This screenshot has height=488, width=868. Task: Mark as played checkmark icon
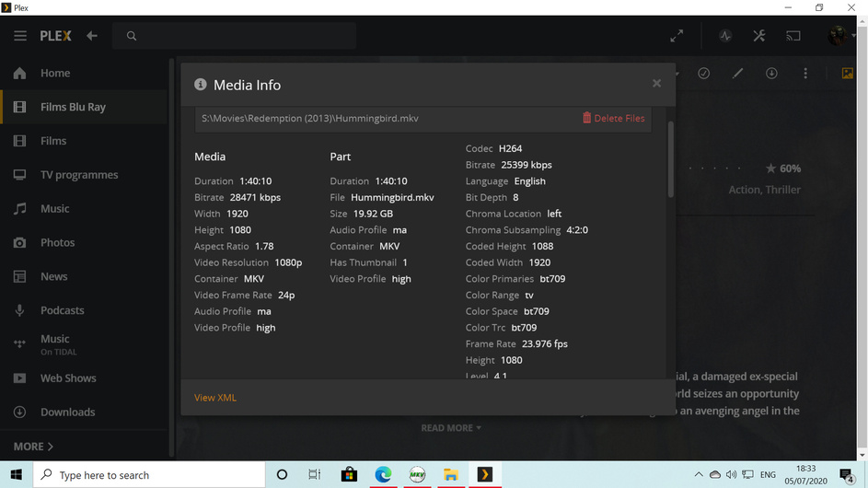coord(703,73)
